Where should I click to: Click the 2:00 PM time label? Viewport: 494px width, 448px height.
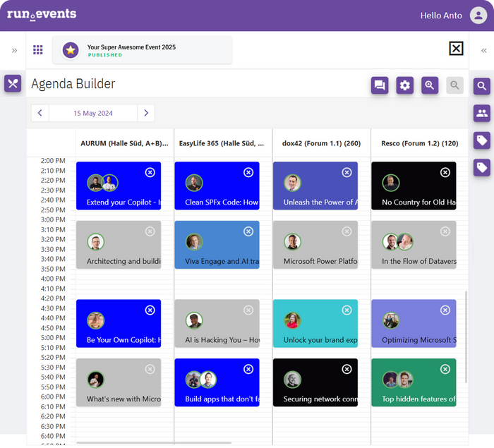tap(53, 161)
